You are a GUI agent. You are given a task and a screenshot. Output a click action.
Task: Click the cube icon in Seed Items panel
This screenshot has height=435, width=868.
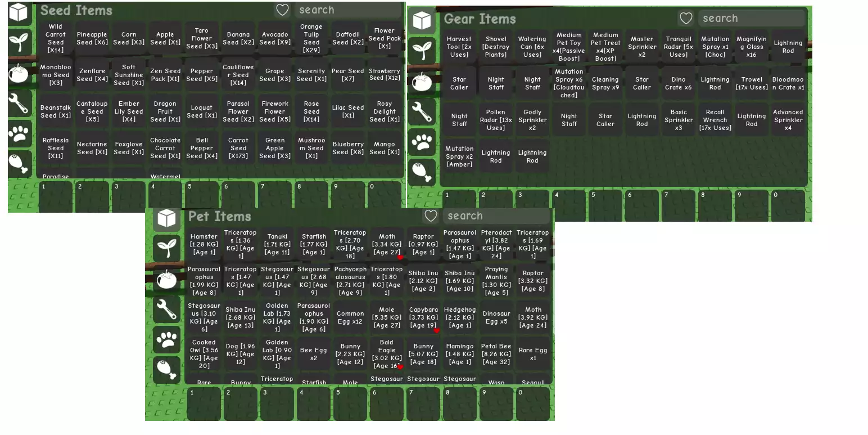[19, 12]
